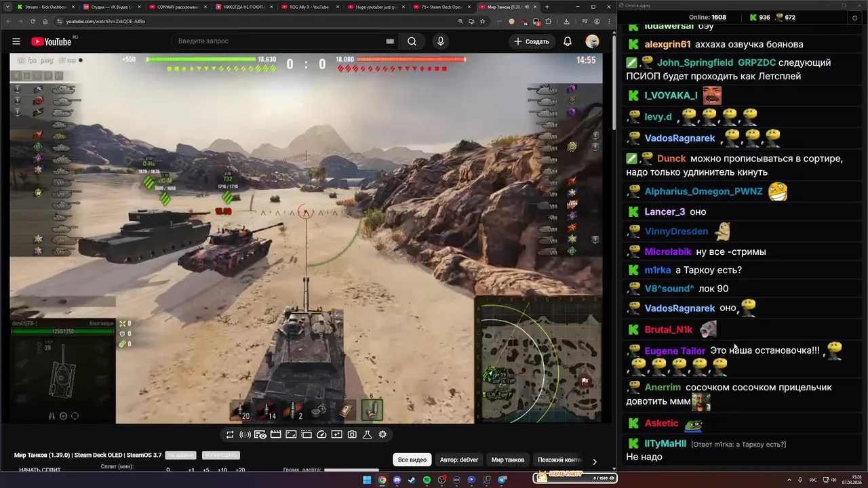Open Spotify from the taskbar

(427, 480)
